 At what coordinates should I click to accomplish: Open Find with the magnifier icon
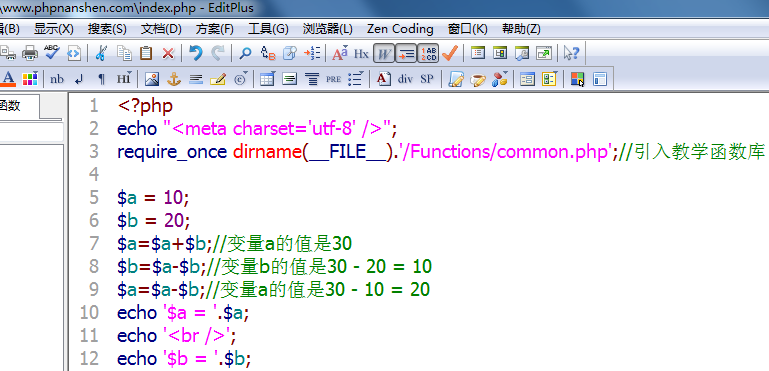245,53
